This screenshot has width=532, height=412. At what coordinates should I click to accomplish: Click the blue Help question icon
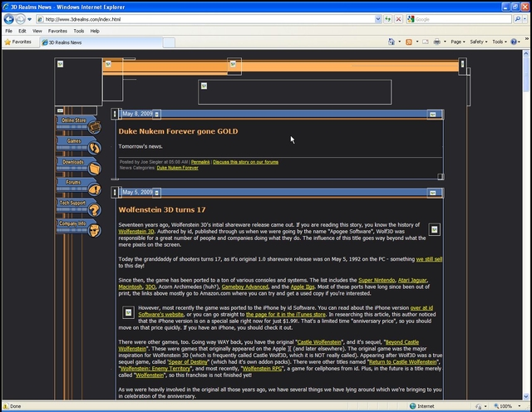click(514, 42)
